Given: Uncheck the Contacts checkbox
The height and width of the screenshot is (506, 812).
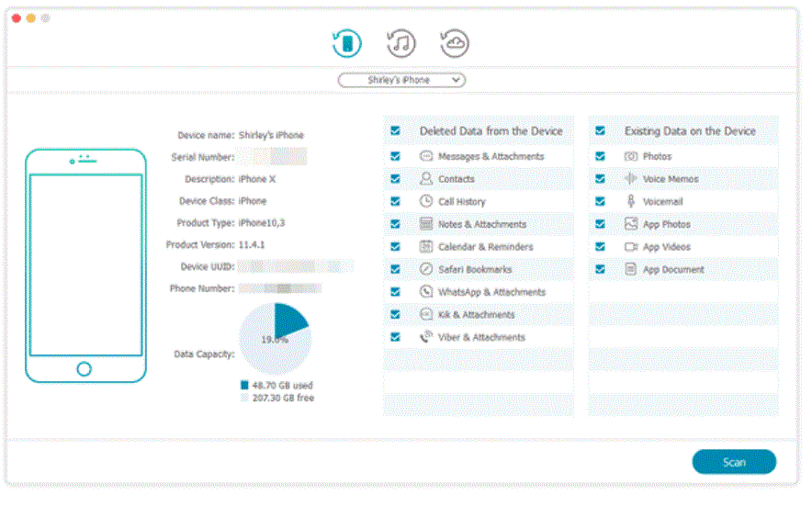Looking at the screenshot, I should [x=395, y=179].
